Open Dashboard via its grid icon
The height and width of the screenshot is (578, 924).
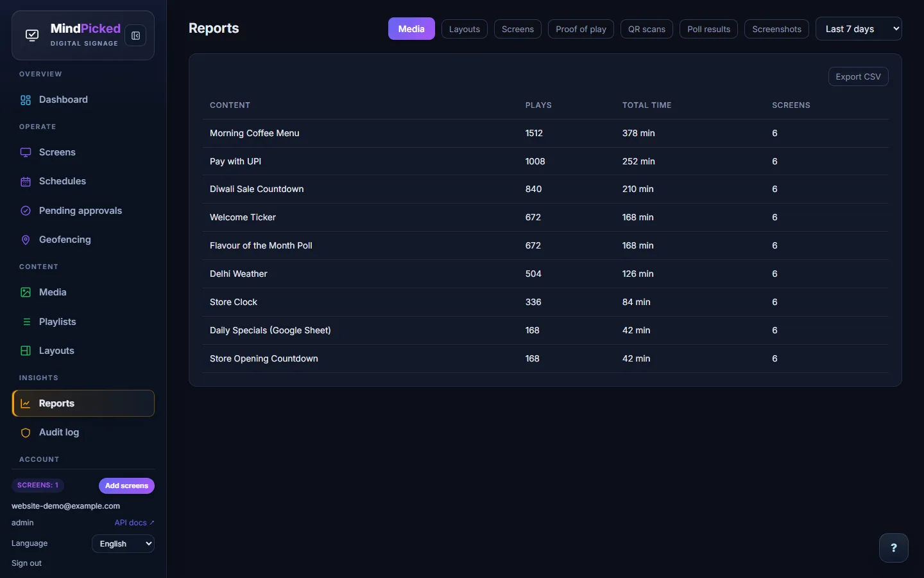coord(26,100)
